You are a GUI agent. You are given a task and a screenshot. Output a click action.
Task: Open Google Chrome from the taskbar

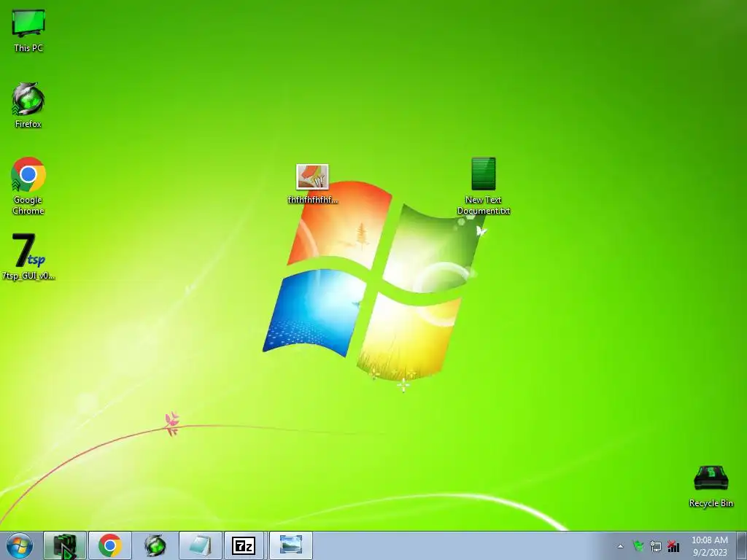coord(110,545)
